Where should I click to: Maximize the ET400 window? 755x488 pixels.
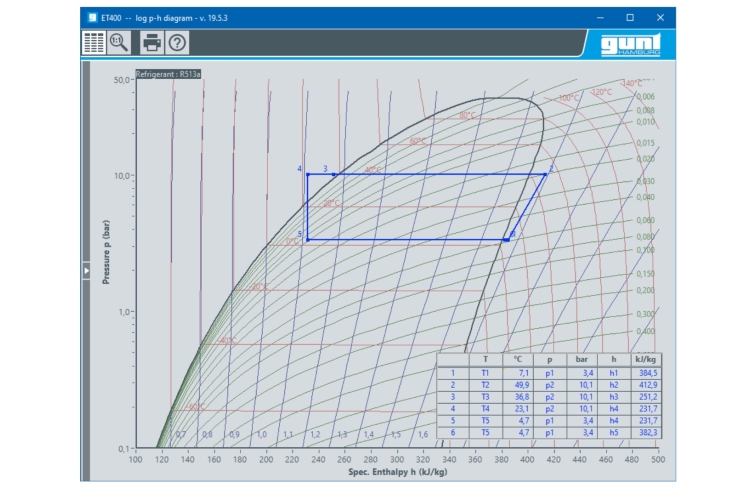click(x=630, y=18)
